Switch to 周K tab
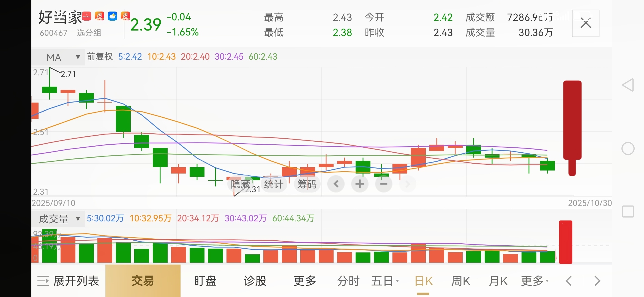Screen dimensions: 644x297 (461, 281)
